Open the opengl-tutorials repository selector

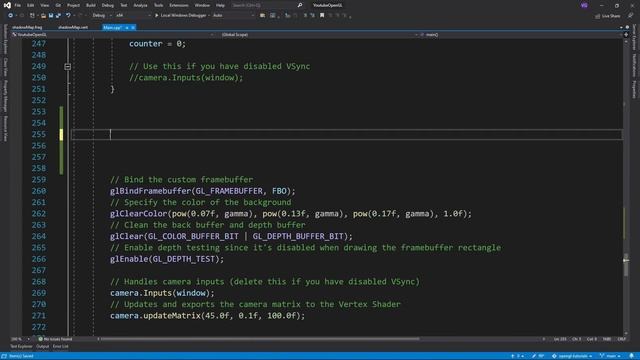pos(572,356)
